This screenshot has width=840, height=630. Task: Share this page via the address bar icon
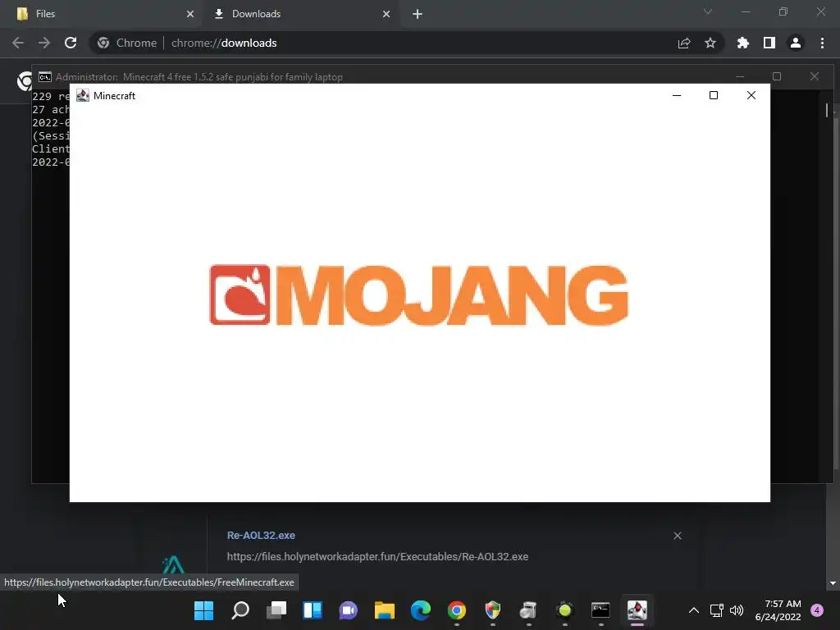coord(684,43)
